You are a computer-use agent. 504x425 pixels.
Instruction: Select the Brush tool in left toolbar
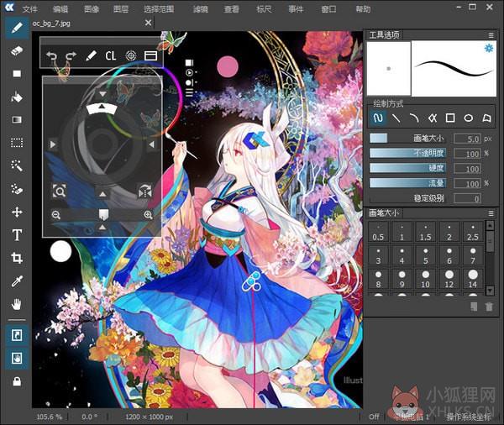point(17,28)
